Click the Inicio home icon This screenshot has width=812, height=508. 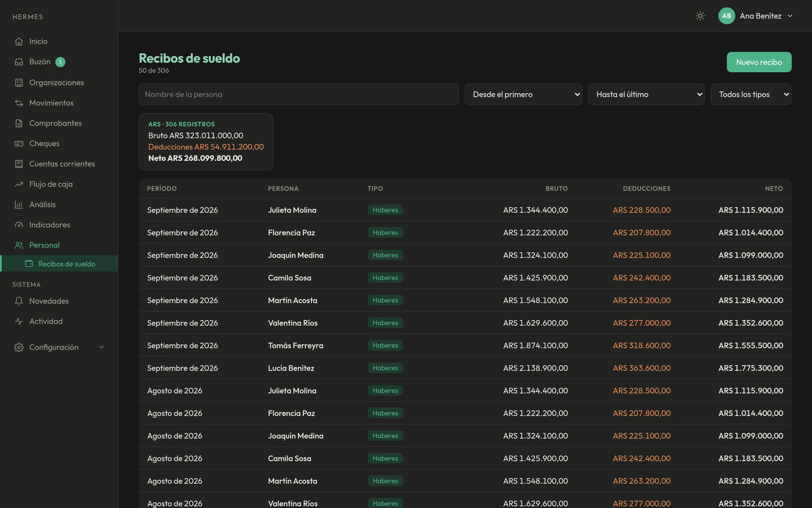tap(19, 41)
